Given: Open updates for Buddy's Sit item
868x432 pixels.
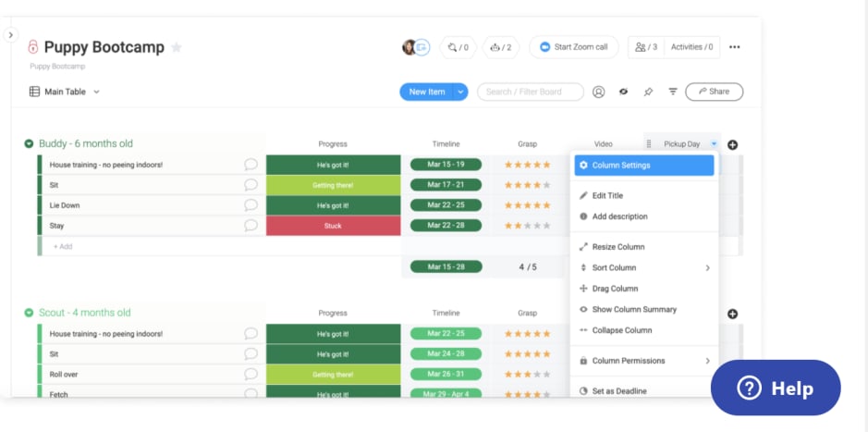Looking at the screenshot, I should [251, 185].
